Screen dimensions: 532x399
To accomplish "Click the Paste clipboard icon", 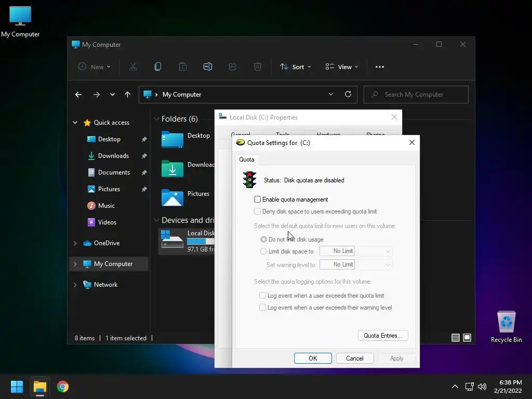I will 182,67.
